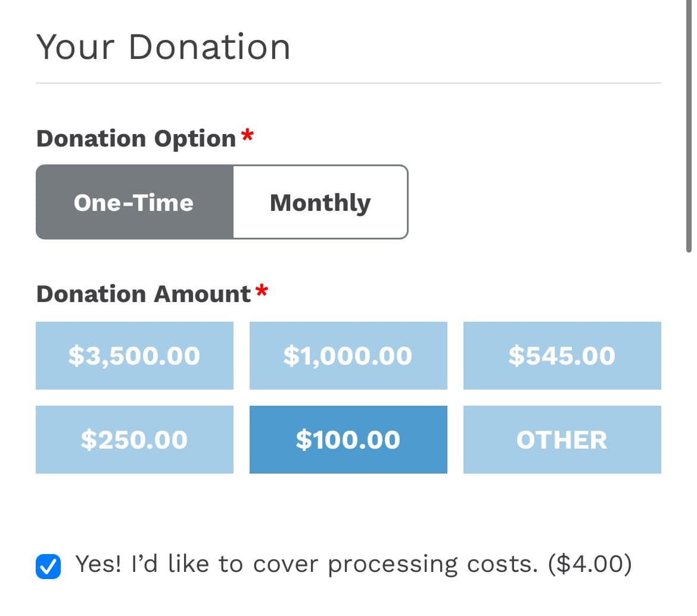This screenshot has width=697, height=616.
Task: Click the processing costs label text
Action: pos(310,564)
